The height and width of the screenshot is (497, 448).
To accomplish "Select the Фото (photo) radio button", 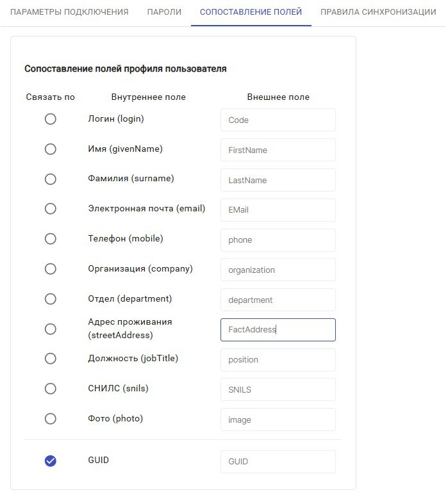I will coord(51,419).
